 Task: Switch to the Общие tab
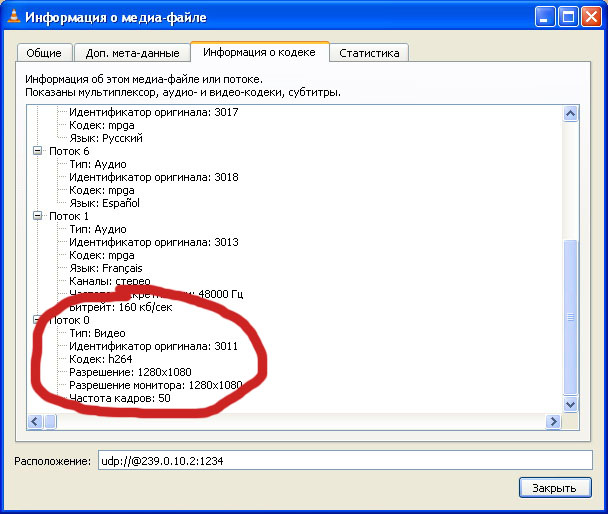[44, 53]
